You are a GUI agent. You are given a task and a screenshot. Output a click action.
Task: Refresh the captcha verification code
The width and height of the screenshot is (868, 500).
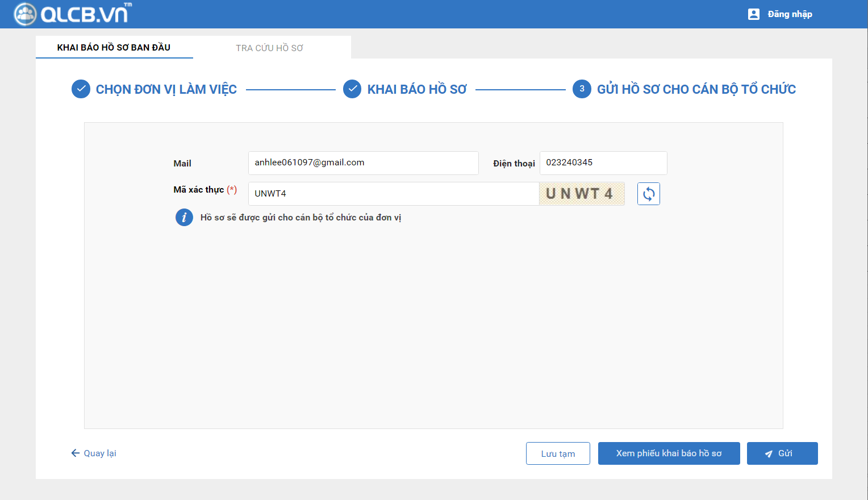click(648, 194)
